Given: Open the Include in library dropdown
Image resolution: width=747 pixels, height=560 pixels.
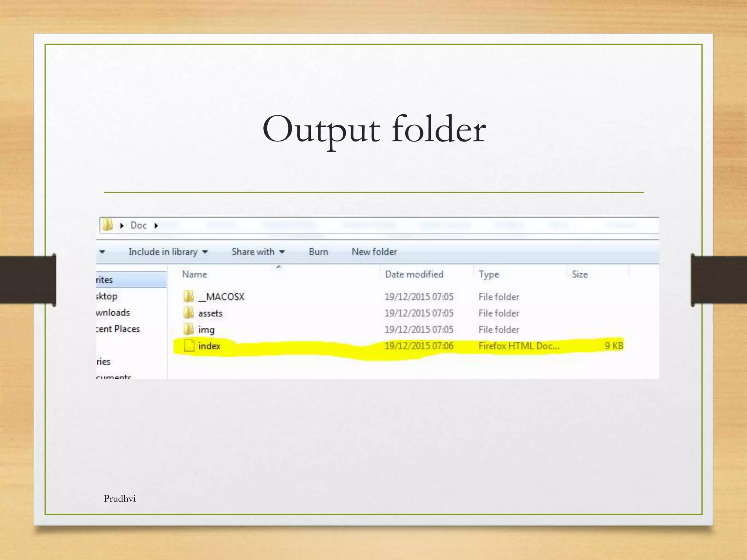Looking at the screenshot, I should coord(168,252).
